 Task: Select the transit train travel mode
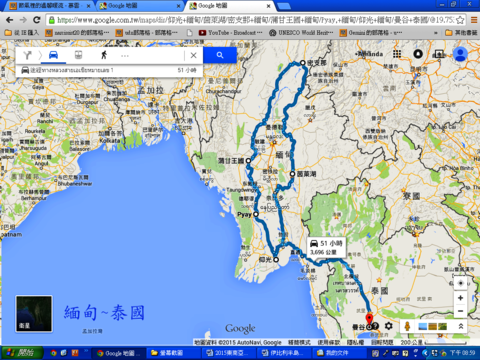tap(78, 55)
